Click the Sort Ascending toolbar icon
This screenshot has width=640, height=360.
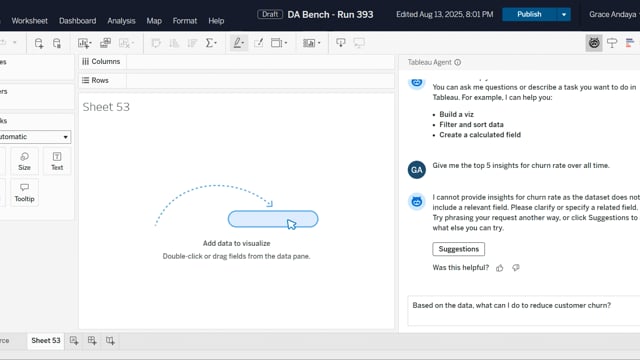(174, 43)
